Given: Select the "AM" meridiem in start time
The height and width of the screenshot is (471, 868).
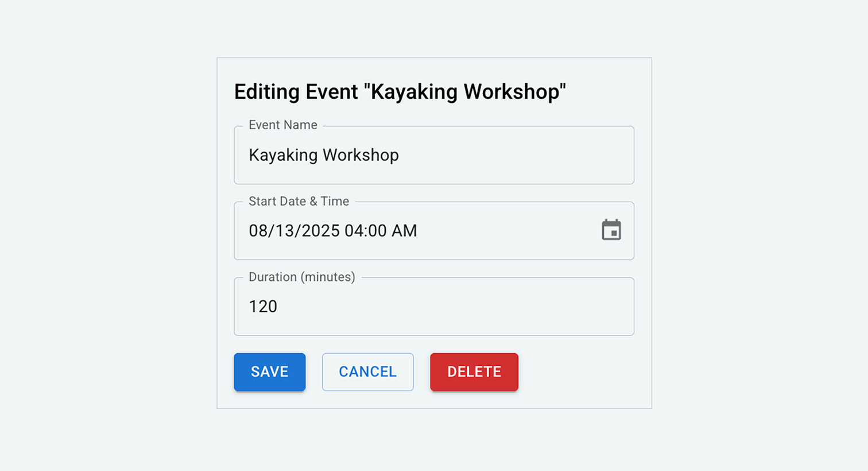Looking at the screenshot, I should pos(404,231).
